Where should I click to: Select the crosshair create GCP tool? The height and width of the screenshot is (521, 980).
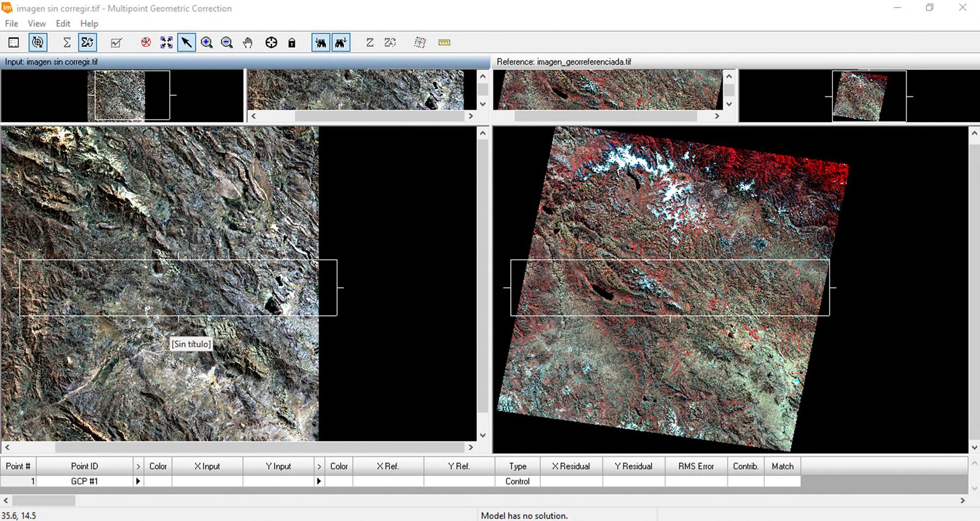point(271,42)
